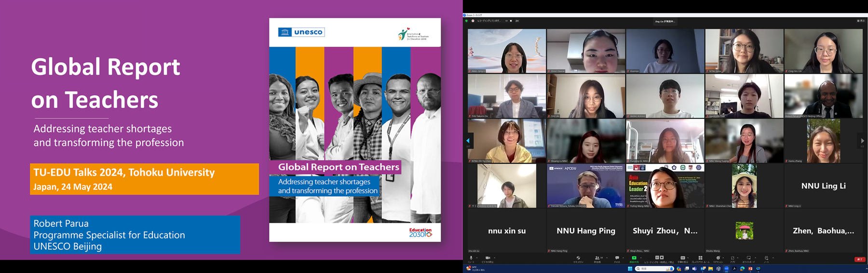
Task: Open the Reactions menu icon
Action: [x=718, y=258]
